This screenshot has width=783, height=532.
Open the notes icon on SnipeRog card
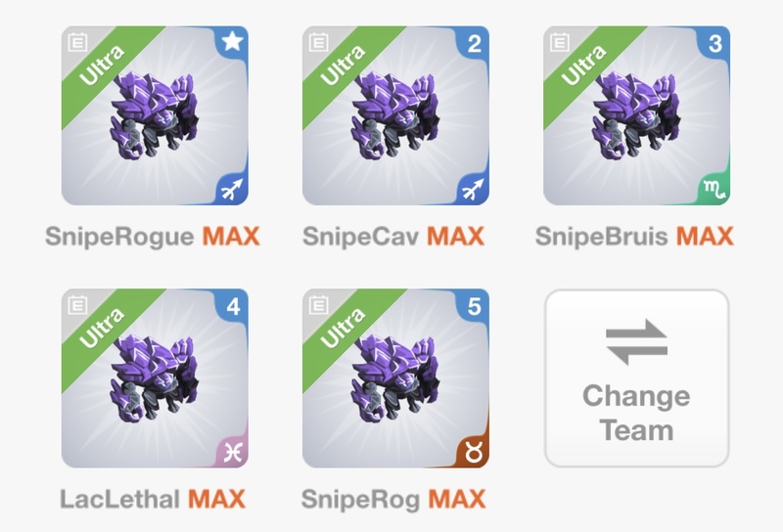pyautogui.click(x=319, y=305)
